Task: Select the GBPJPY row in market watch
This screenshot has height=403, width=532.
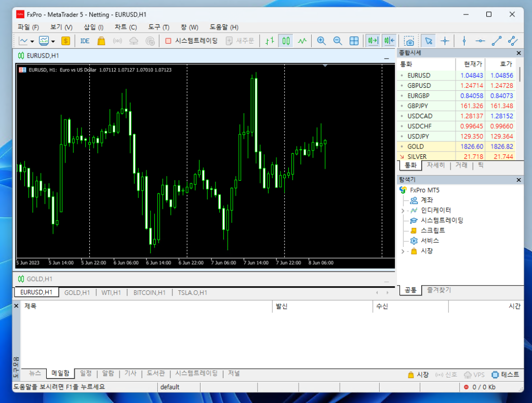Action: (x=419, y=106)
